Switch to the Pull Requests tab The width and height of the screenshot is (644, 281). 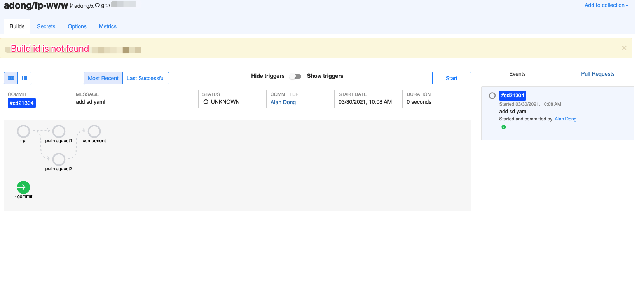point(598,74)
